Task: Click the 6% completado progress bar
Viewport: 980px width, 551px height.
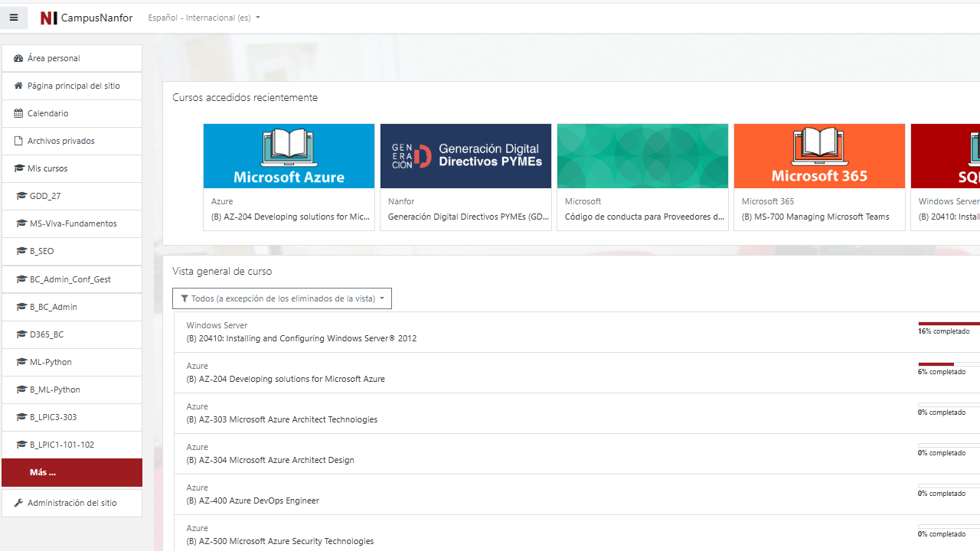Action: tap(949, 364)
